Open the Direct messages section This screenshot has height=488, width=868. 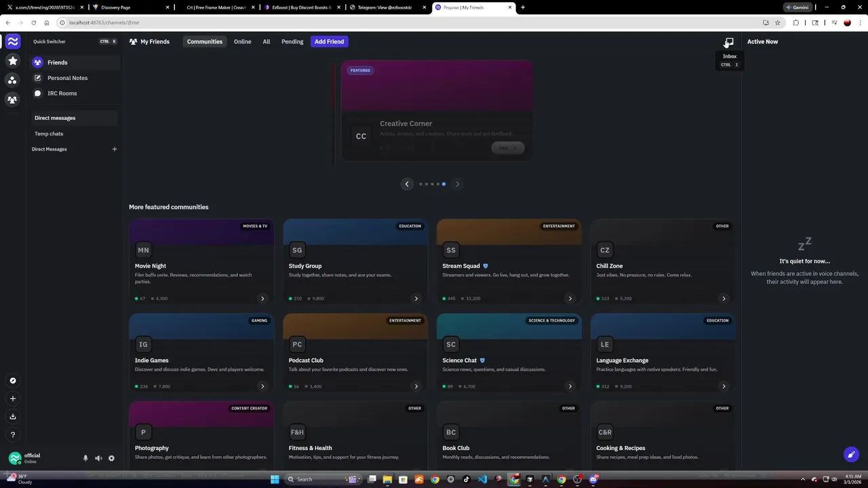(75, 118)
